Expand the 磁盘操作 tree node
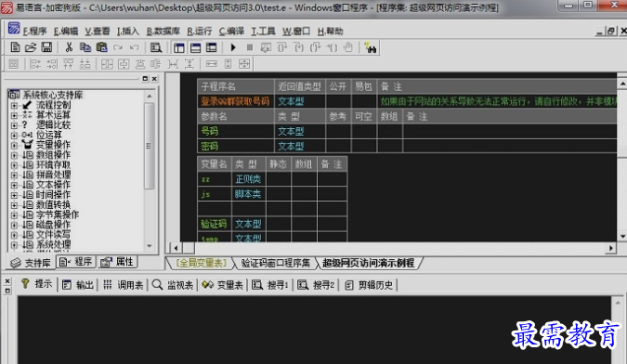The height and width of the screenshot is (364, 627). (14, 225)
